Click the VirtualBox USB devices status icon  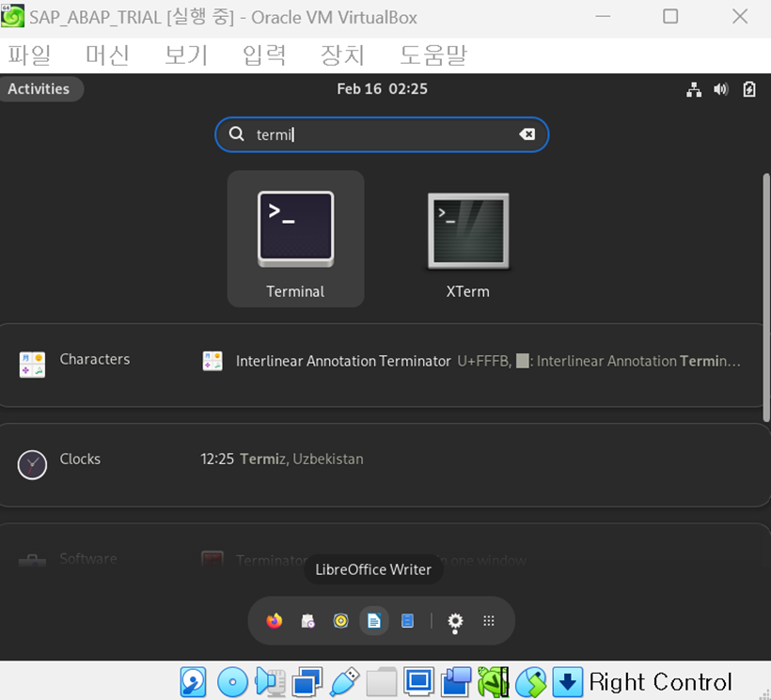345,682
